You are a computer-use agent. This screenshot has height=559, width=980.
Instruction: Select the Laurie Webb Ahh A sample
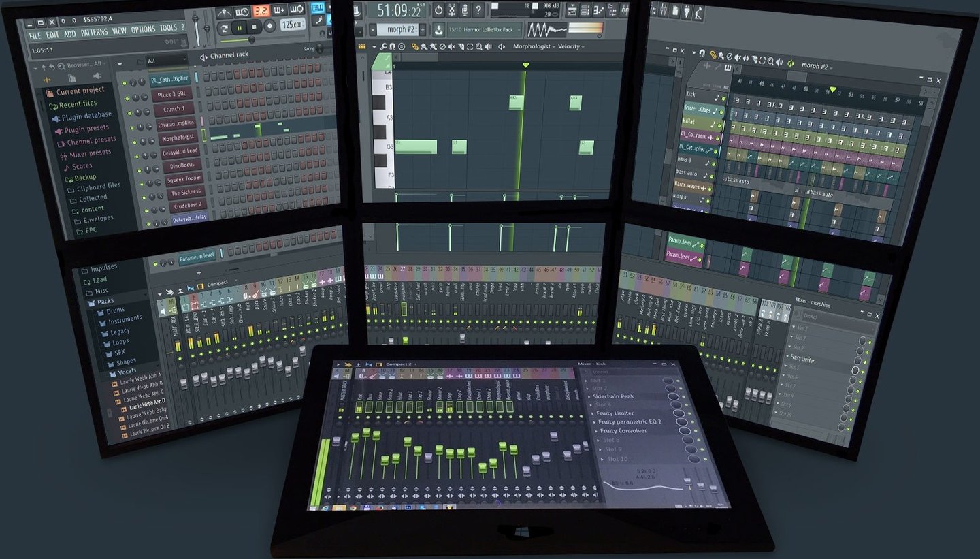click(x=137, y=380)
